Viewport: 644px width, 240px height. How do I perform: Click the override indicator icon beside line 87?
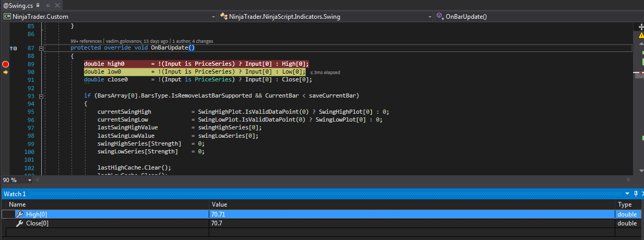pos(13,48)
